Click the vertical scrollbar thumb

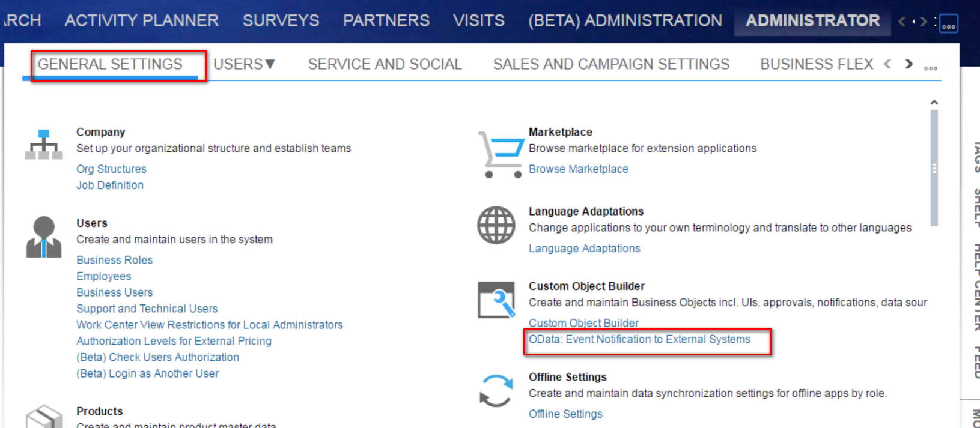pos(934,168)
